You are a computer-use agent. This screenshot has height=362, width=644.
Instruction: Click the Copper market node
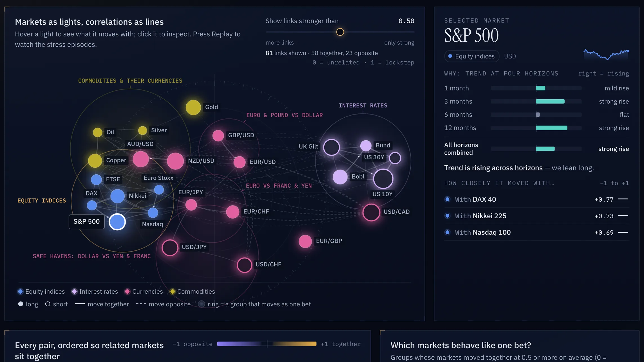95,161
